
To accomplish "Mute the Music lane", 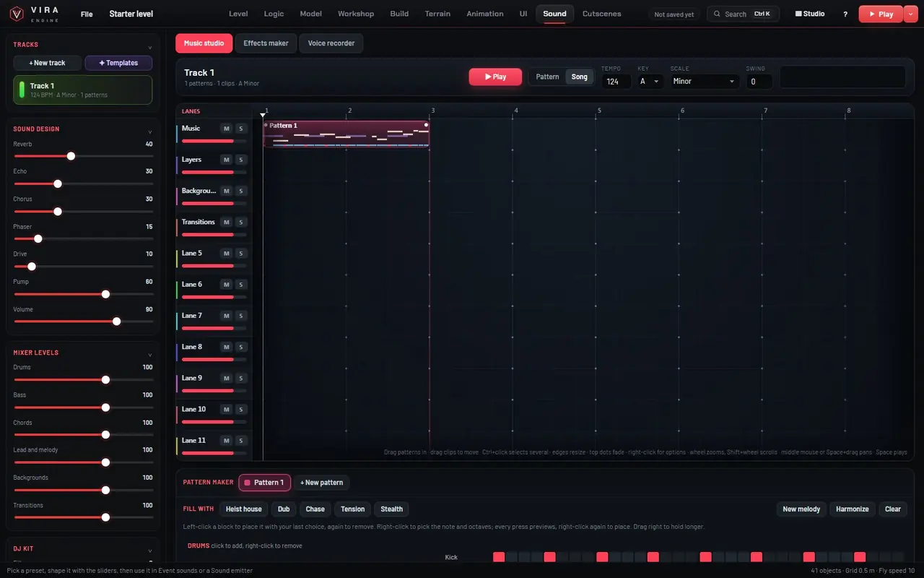I will pyautogui.click(x=227, y=129).
